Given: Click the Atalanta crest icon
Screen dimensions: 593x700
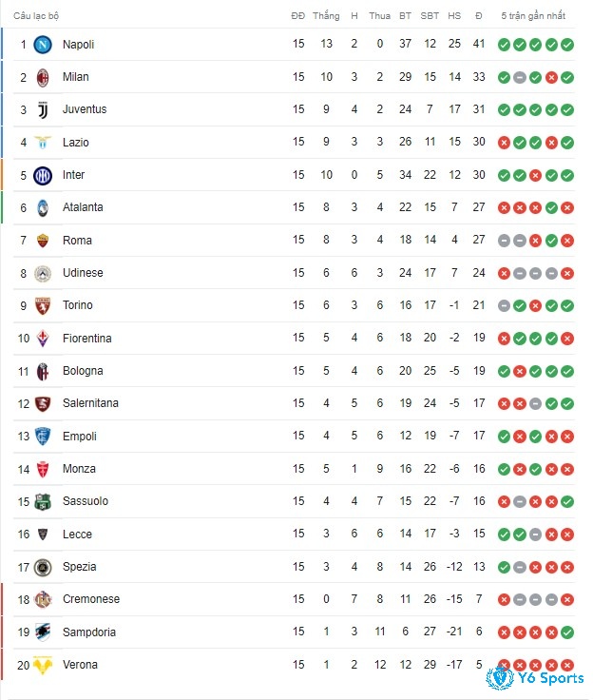Looking at the screenshot, I should click(43, 208).
